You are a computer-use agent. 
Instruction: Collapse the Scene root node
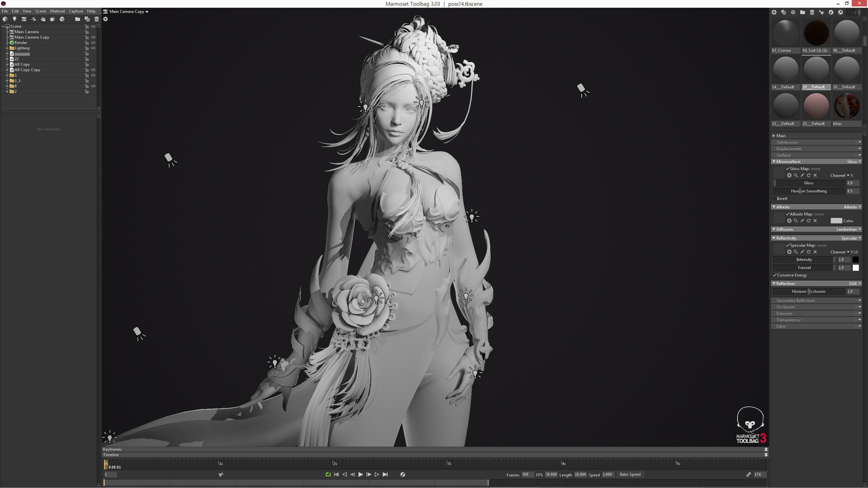click(3, 27)
